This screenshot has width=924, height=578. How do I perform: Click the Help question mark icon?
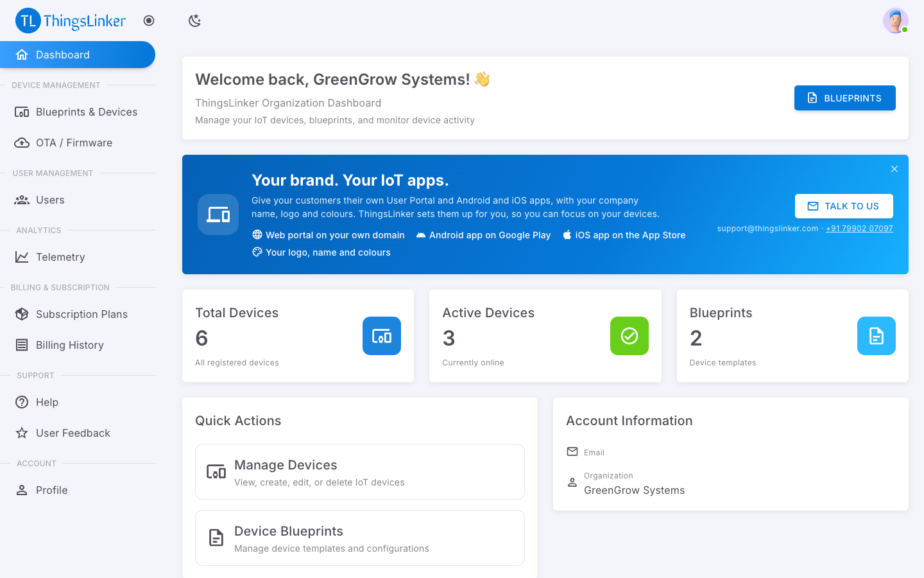point(22,402)
